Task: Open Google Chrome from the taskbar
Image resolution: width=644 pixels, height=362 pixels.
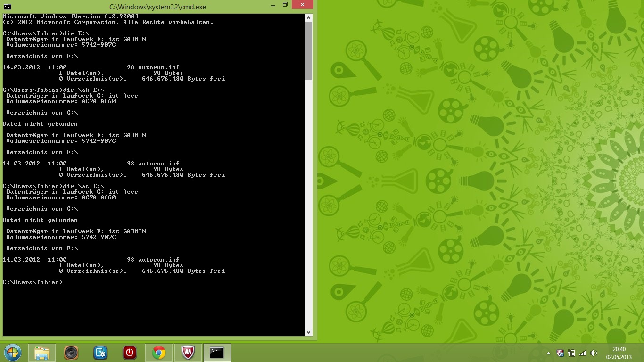Action: point(159,353)
